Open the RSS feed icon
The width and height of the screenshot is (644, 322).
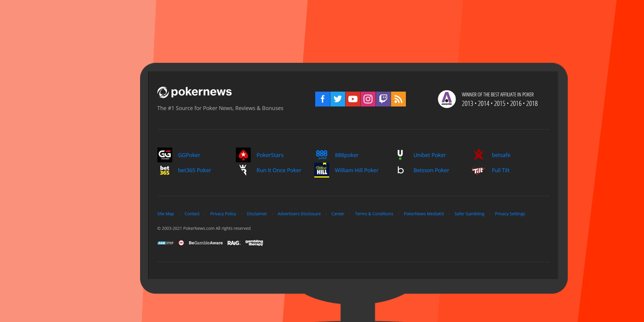[398, 99]
